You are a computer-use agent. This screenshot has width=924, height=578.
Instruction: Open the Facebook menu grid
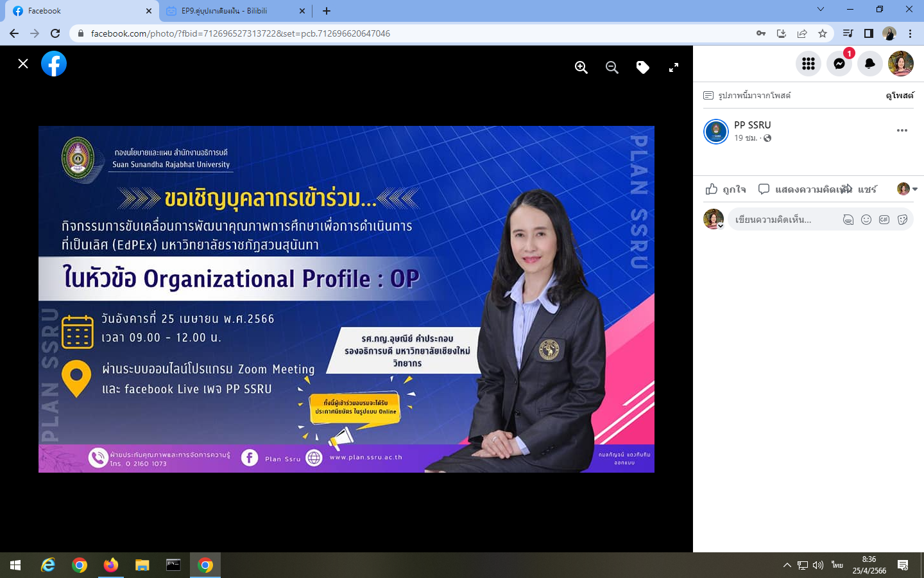click(809, 64)
